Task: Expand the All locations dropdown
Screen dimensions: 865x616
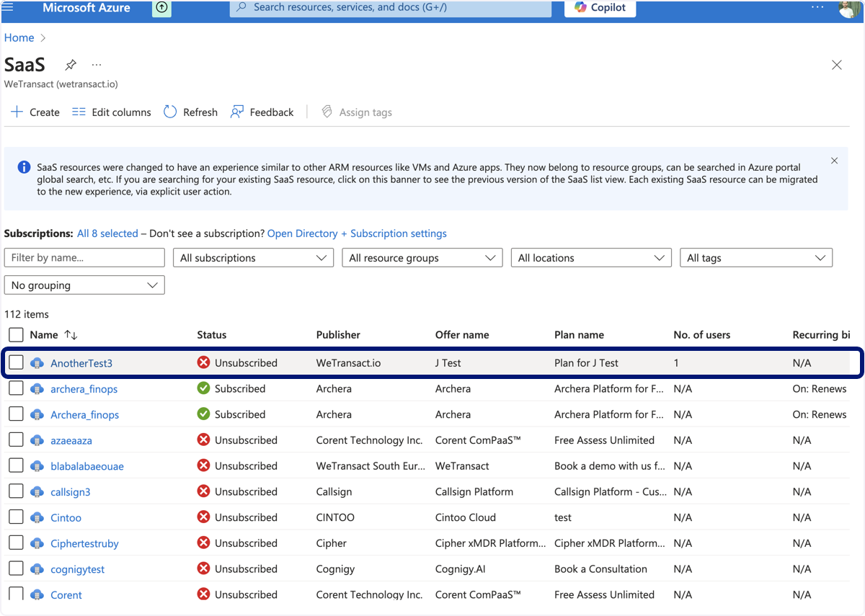Action: (x=591, y=258)
